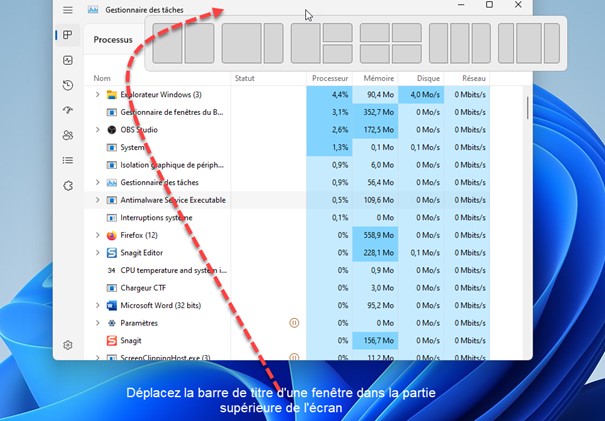
Task: Open the hamburger navigation menu
Action: click(68, 10)
